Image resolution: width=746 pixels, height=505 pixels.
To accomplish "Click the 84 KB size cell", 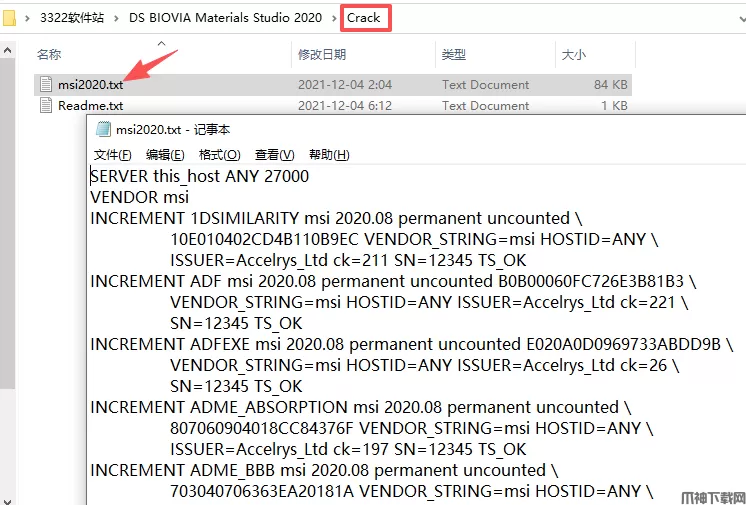I will tap(610, 85).
